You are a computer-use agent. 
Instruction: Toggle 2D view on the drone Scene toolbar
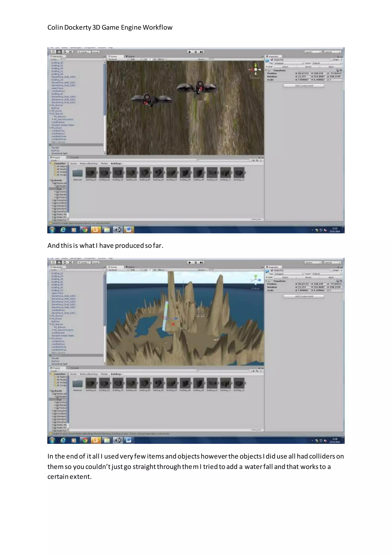(x=145, y=59)
